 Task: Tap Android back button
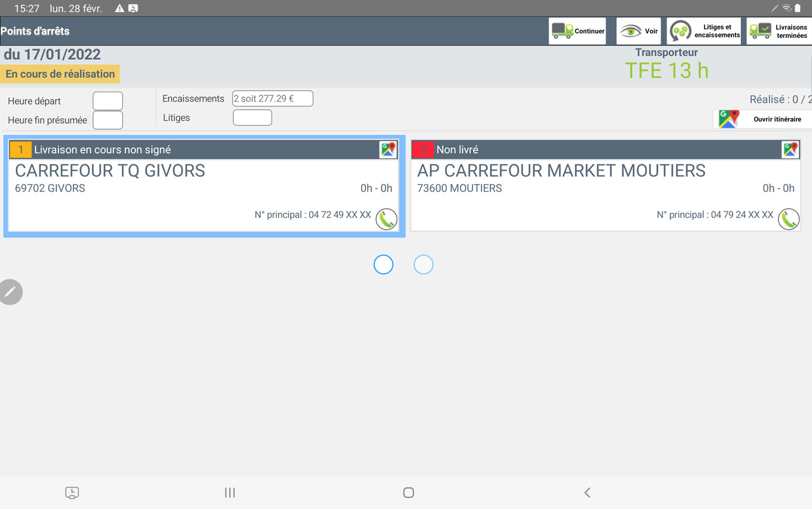click(x=587, y=493)
